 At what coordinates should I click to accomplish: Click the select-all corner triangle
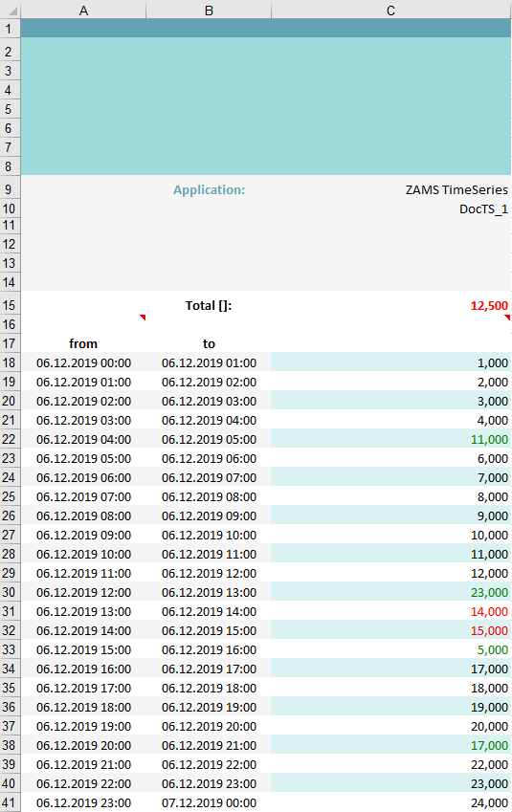[12, 11]
